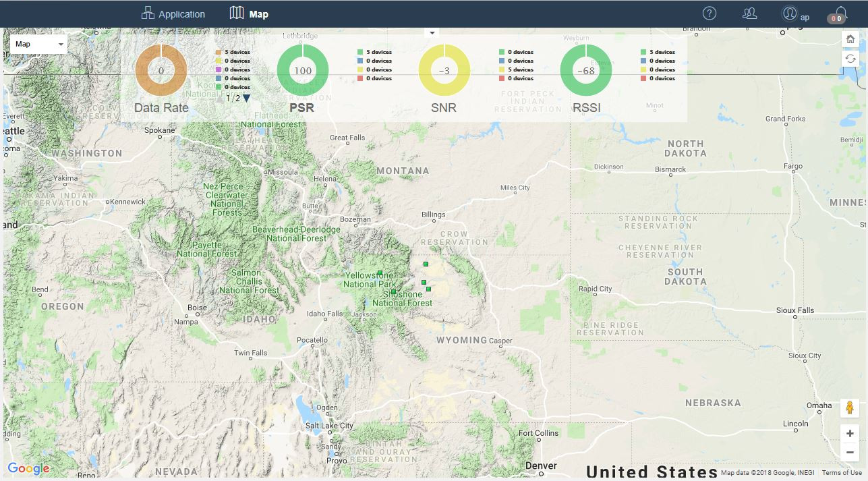Screen dimensions: 868x481
Task: Open the notifications bell icon
Action: pyautogui.click(x=840, y=11)
